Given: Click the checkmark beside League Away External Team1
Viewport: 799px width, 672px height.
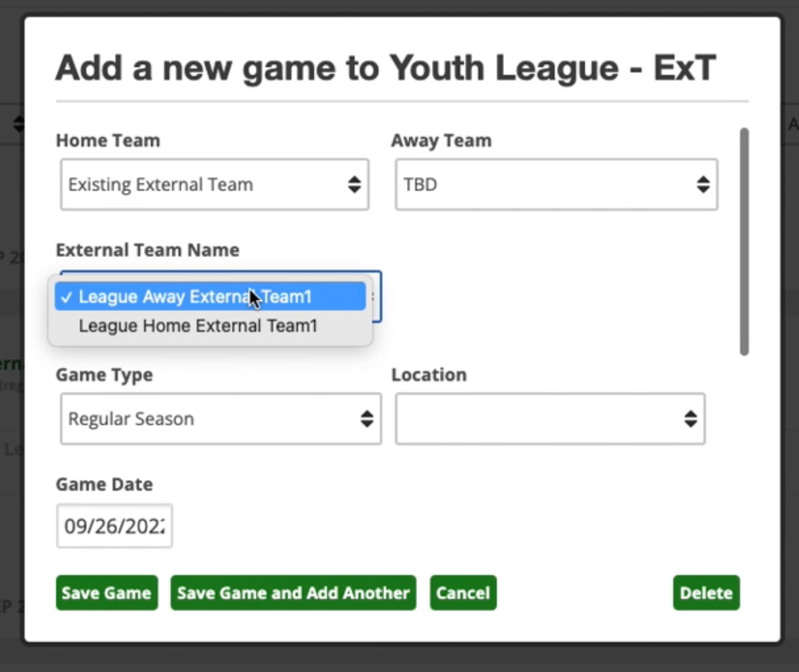Looking at the screenshot, I should coord(65,297).
